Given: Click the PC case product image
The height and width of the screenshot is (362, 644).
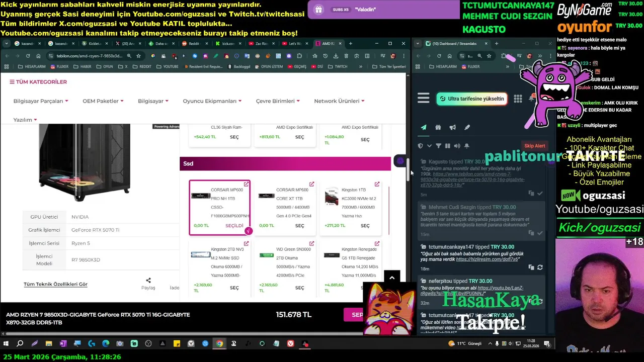Looking at the screenshot, I should (x=85, y=162).
